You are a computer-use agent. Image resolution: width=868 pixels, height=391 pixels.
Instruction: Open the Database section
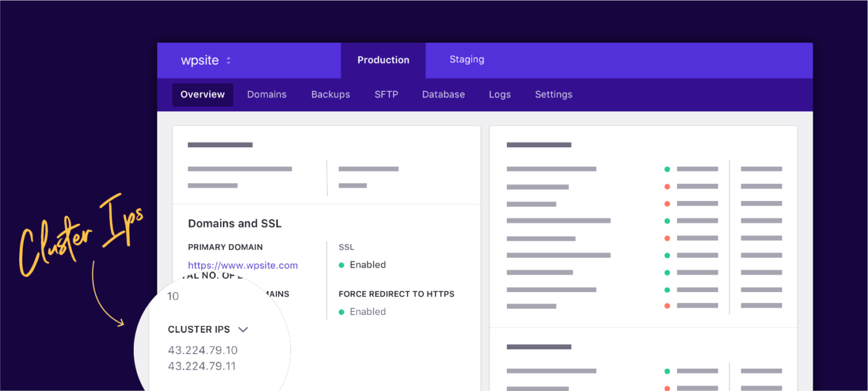click(444, 94)
